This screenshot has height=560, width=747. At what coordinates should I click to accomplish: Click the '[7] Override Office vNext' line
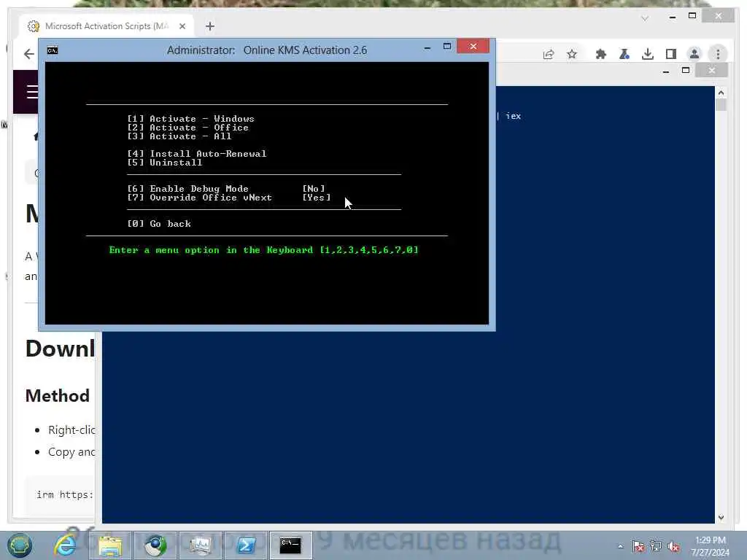pyautogui.click(x=200, y=197)
